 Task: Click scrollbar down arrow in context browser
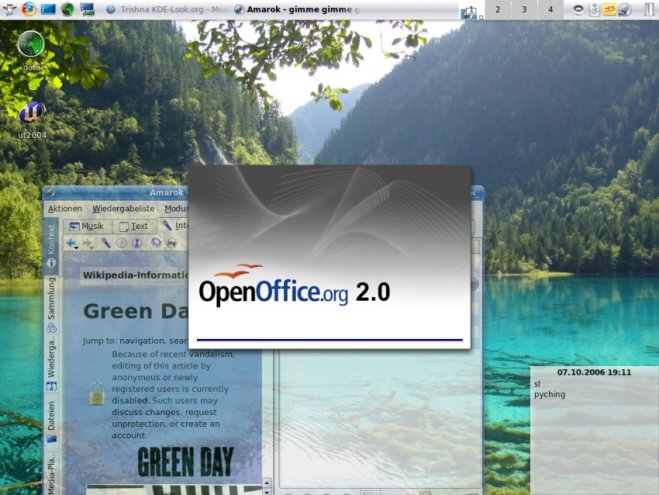click(x=266, y=490)
